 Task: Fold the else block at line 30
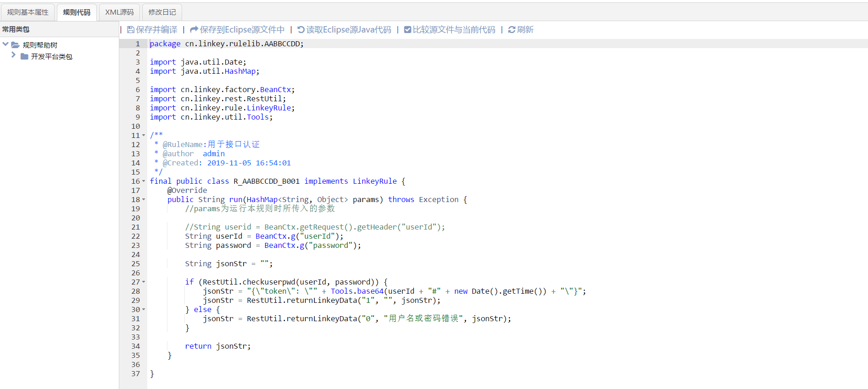tap(144, 310)
